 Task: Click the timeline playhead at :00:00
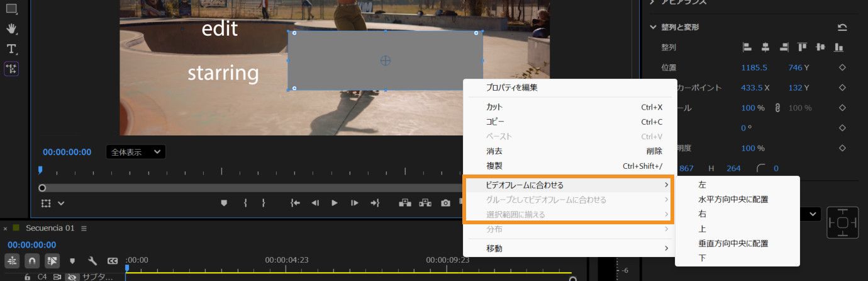(126, 268)
